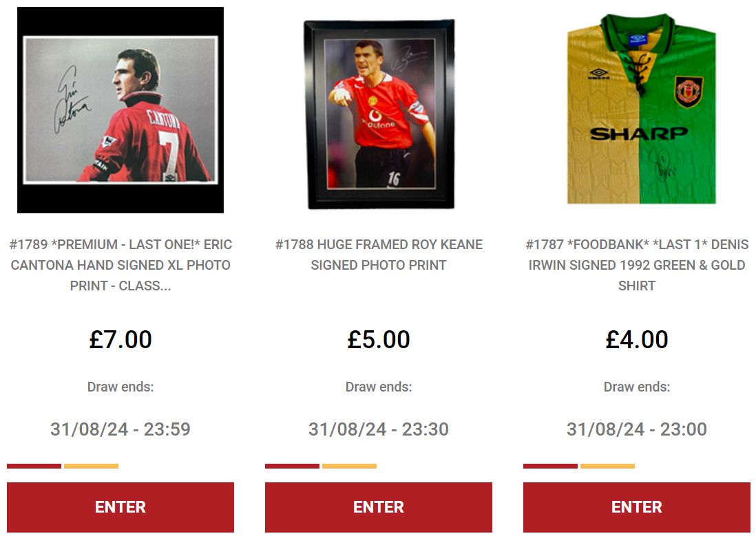Viewport: 756px width, 536px height.
Task: Select the £4.00 price of Irwin shirt
Action: click(637, 339)
